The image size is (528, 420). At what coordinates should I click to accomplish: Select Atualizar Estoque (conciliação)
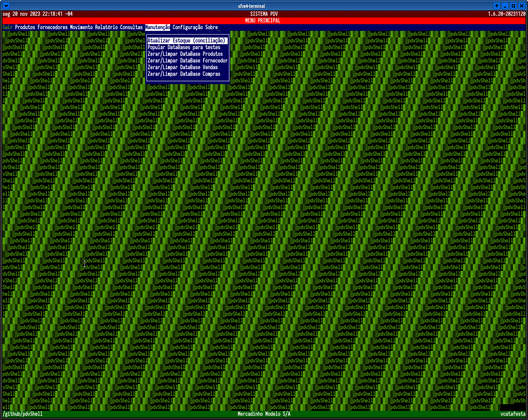point(188,40)
